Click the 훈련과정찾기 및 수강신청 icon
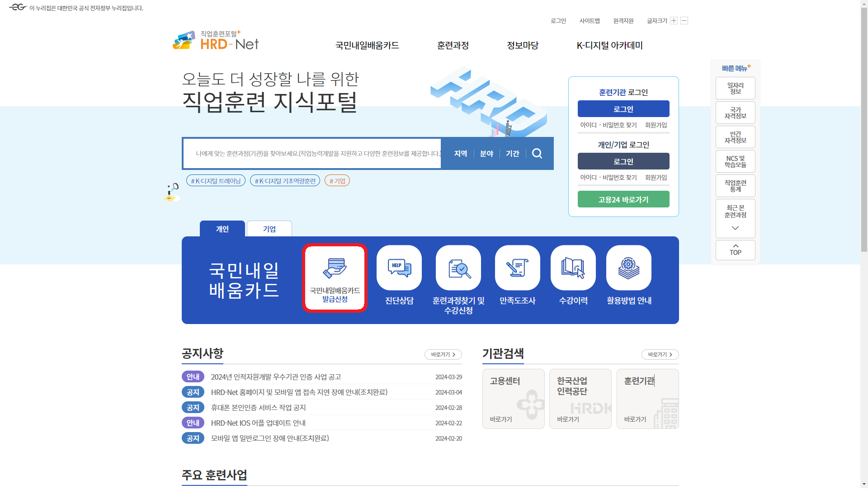Image resolution: width=868 pixels, height=489 pixels. pyautogui.click(x=458, y=268)
